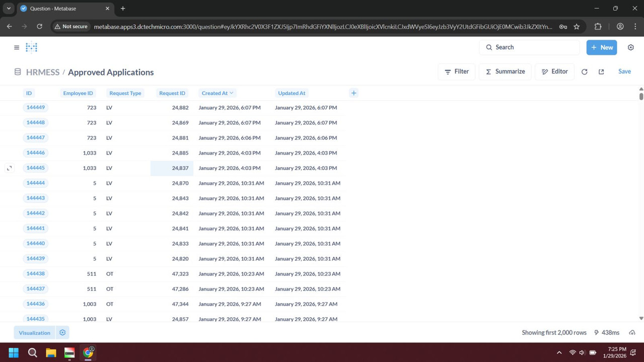Open the tab search dropdown arrow

pos(9,9)
